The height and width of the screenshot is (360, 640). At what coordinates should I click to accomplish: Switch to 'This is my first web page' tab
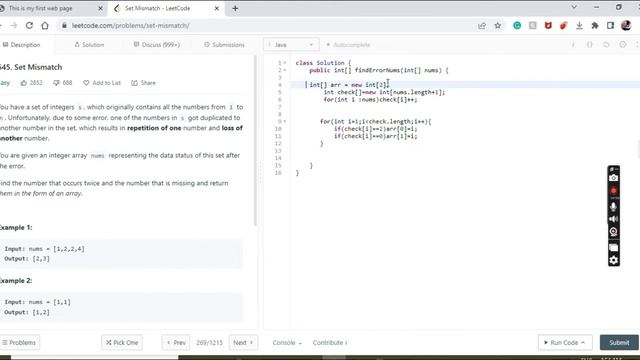tap(40, 8)
